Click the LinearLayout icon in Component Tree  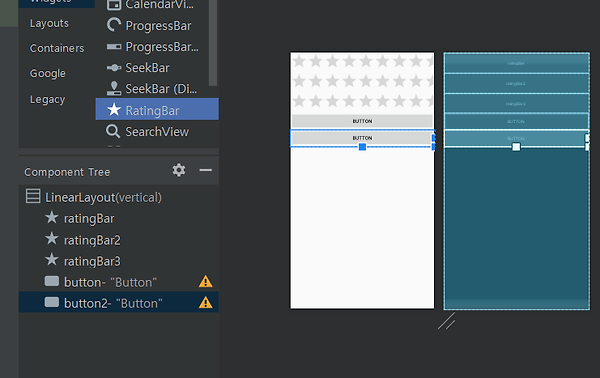point(33,196)
